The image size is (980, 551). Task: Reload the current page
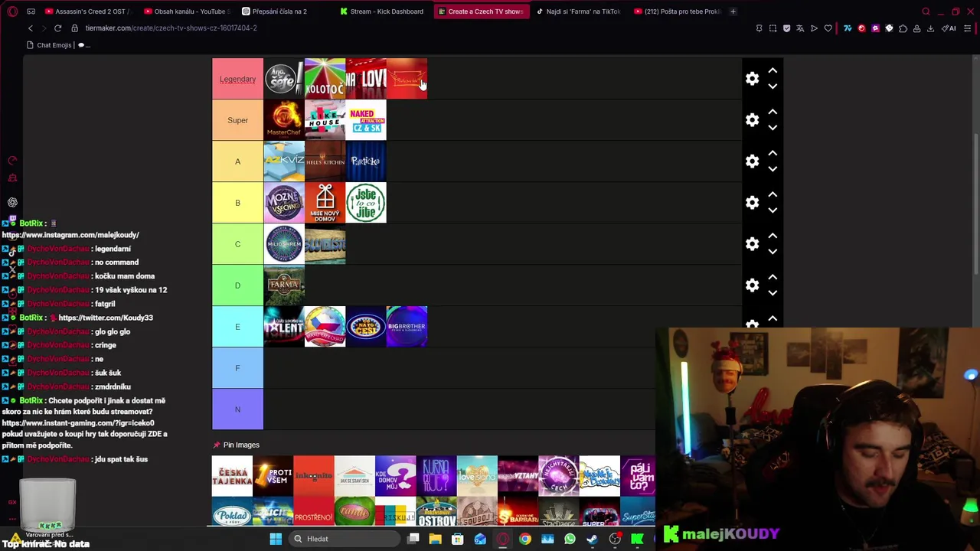[57, 28]
